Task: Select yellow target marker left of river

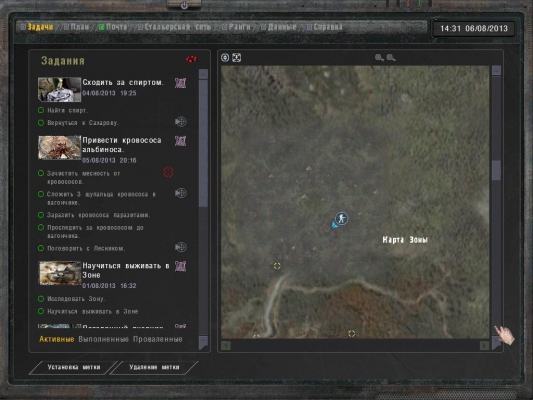Action: [x=277, y=266]
